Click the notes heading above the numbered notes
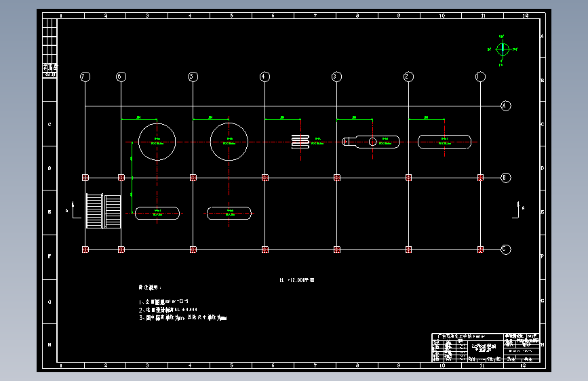588x381 pixels. tap(150, 287)
